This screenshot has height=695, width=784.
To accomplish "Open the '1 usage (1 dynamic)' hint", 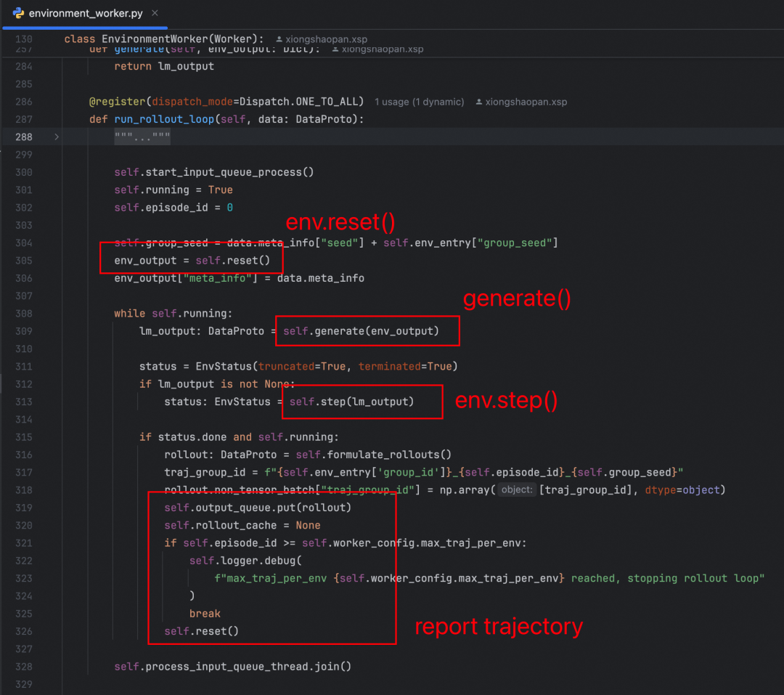I will pyautogui.click(x=419, y=102).
